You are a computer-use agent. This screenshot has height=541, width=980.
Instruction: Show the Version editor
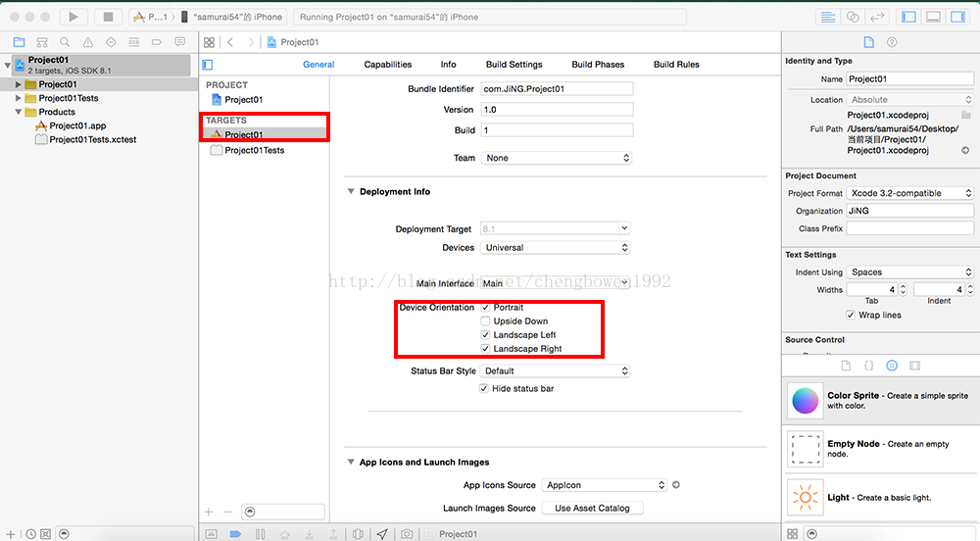coord(877,17)
